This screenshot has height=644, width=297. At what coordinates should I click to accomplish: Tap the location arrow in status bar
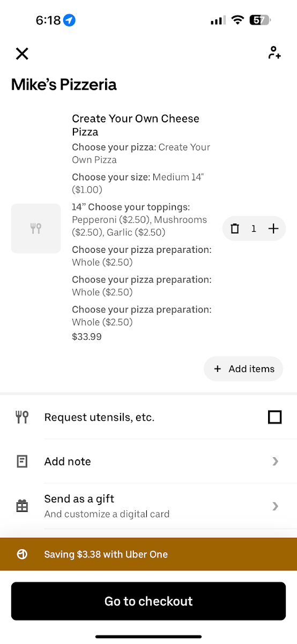click(x=69, y=20)
